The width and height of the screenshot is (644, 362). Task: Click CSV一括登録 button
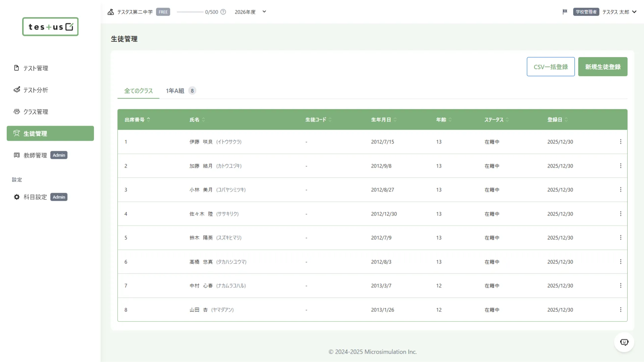551,67
